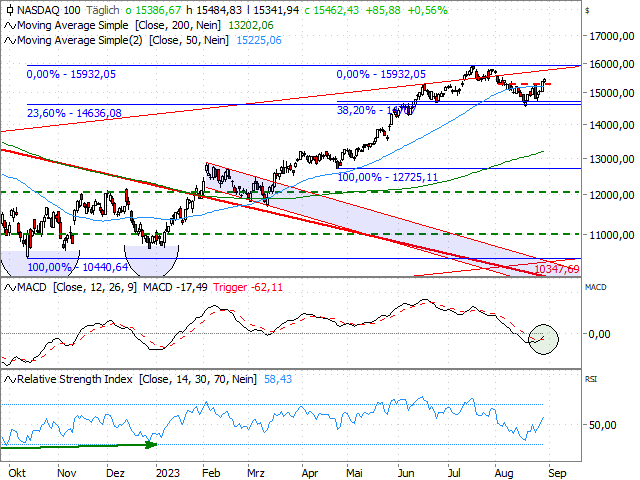640x480 pixels.
Task: Click the MACD 0,00 axis label
Action: [x=599, y=334]
